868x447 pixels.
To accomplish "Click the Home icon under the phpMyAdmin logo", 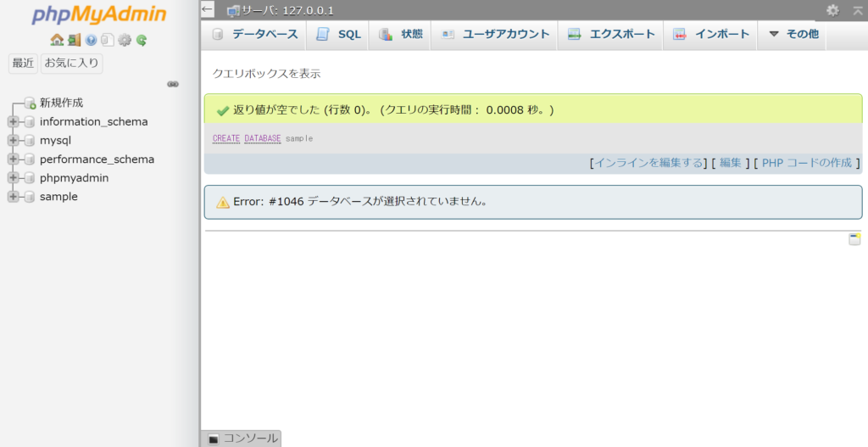I will [x=57, y=40].
